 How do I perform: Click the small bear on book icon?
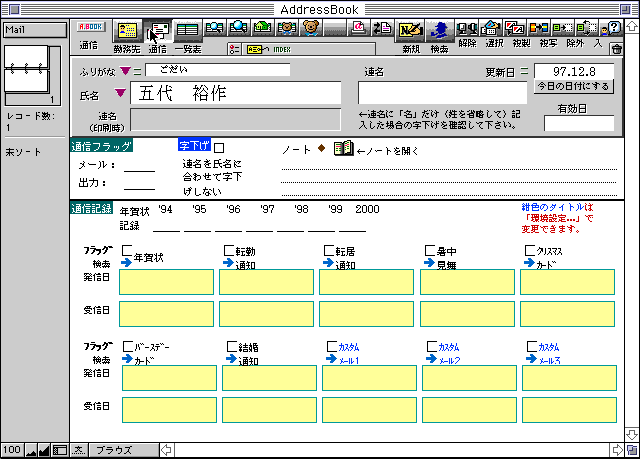(x=287, y=28)
